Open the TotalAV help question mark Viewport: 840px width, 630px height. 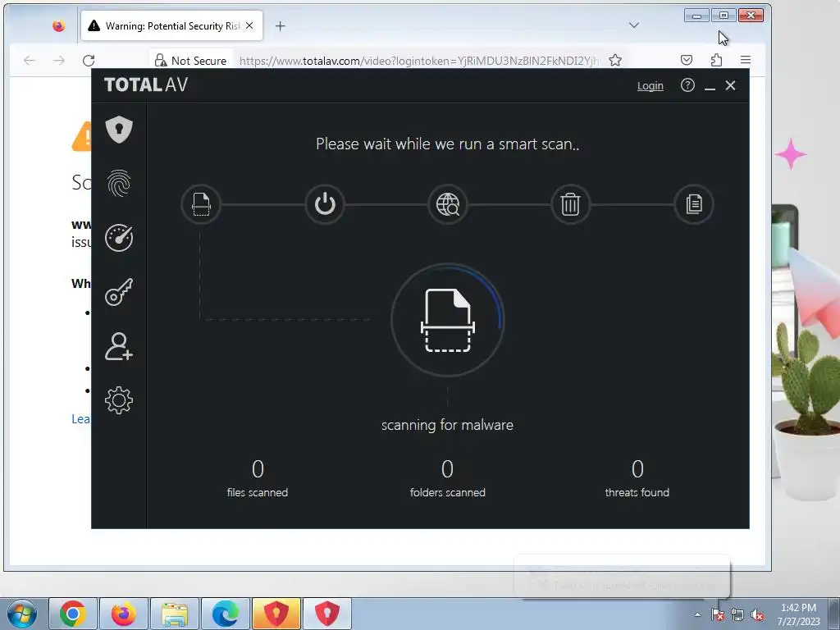(x=687, y=85)
